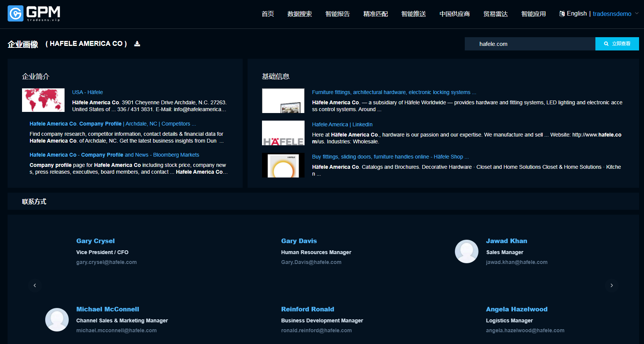Open Furniture fittings, architectural hardware link

coord(394,92)
